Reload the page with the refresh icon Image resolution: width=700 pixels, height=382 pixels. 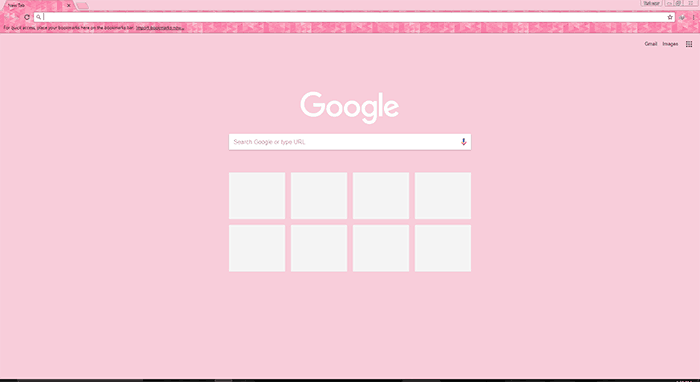tap(27, 17)
